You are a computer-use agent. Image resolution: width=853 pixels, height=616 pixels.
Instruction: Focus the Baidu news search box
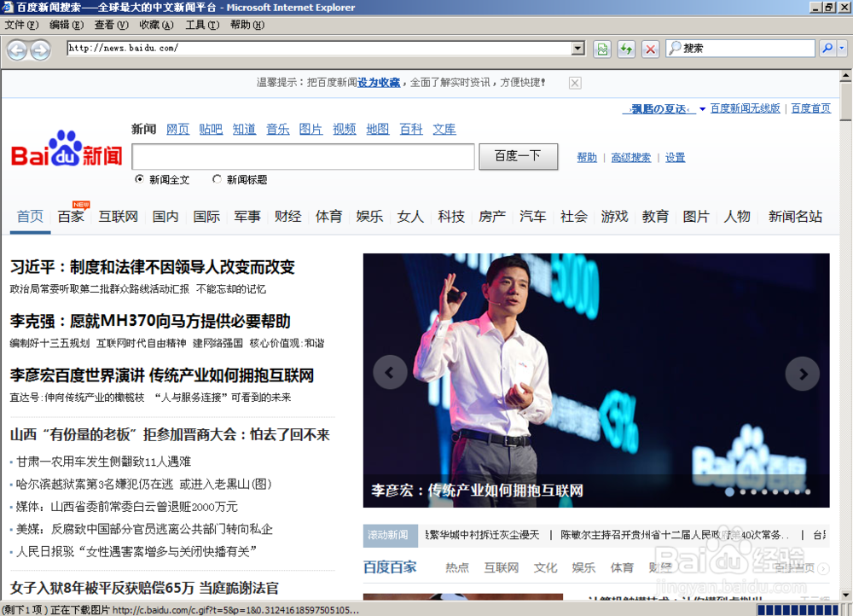tap(303, 157)
